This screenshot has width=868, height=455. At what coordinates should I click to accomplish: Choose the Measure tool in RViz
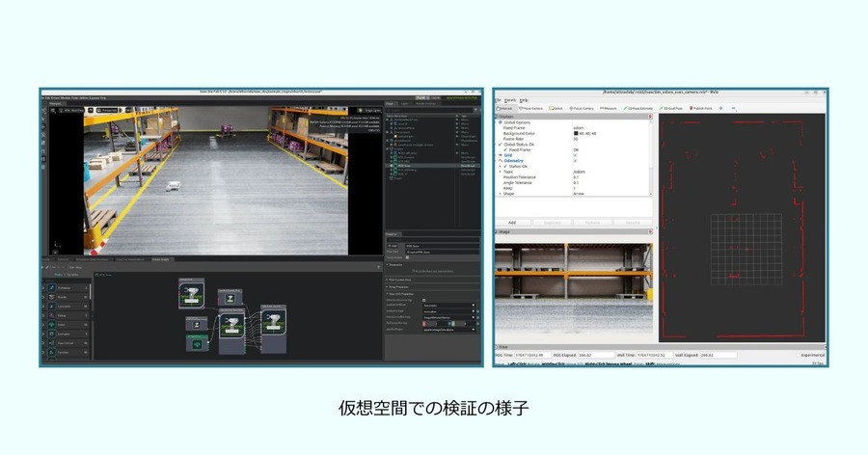[x=609, y=109]
